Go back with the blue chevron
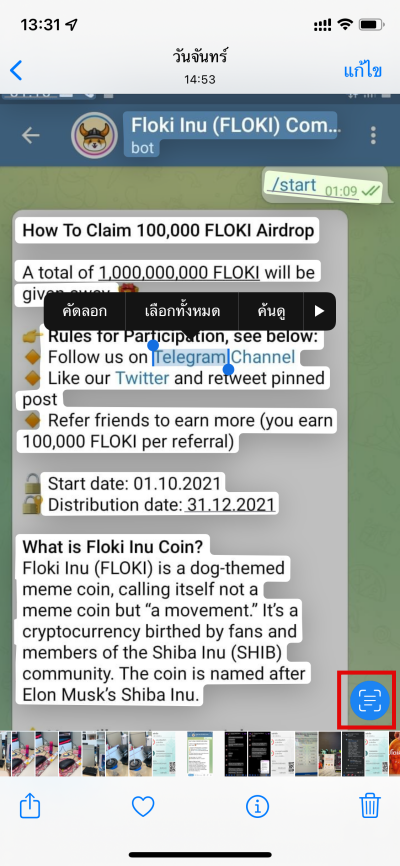 pos(17,70)
